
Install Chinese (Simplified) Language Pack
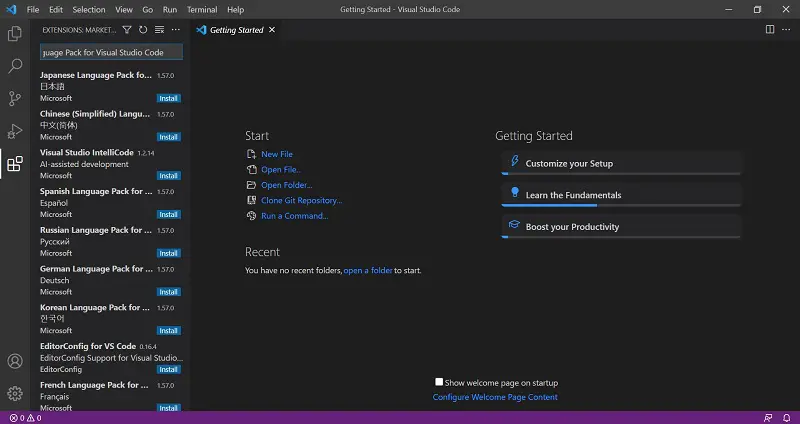168,137
